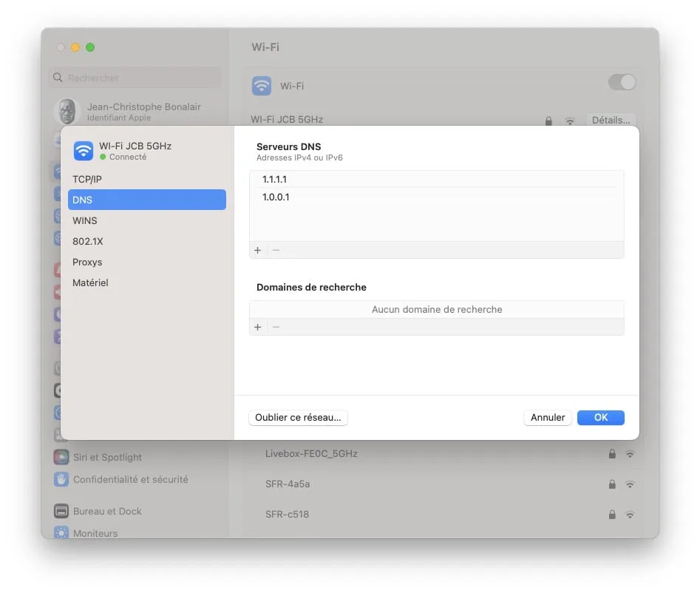The image size is (700, 593).
Task: Click the Bureau et Dock icon
Action: coord(61,511)
